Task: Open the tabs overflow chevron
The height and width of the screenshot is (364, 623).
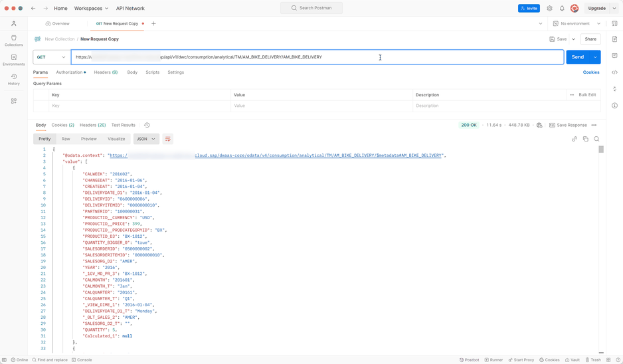Action: [541, 23]
